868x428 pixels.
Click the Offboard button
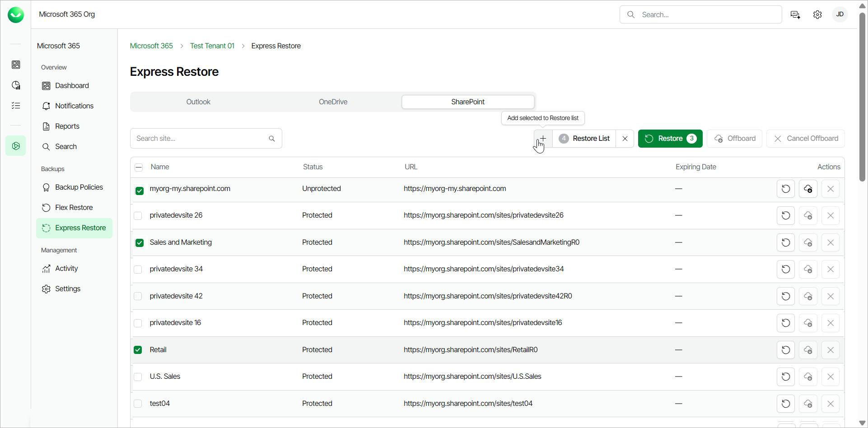click(x=735, y=139)
